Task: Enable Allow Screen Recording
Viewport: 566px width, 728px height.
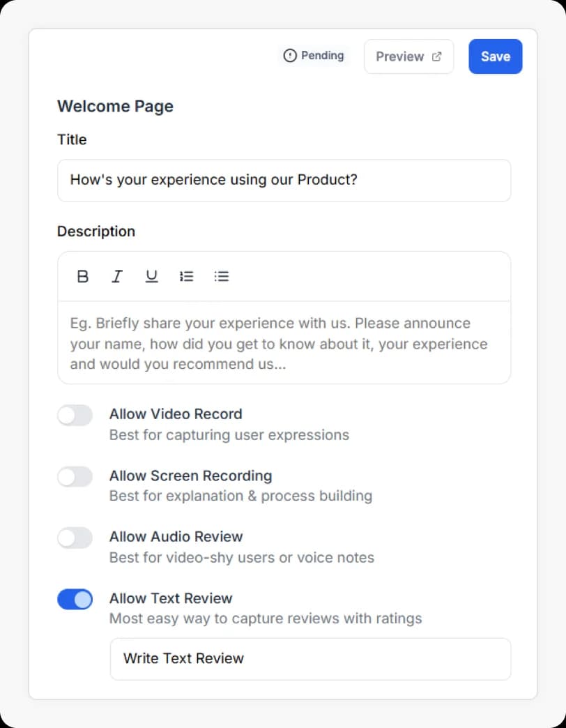Action: point(75,477)
